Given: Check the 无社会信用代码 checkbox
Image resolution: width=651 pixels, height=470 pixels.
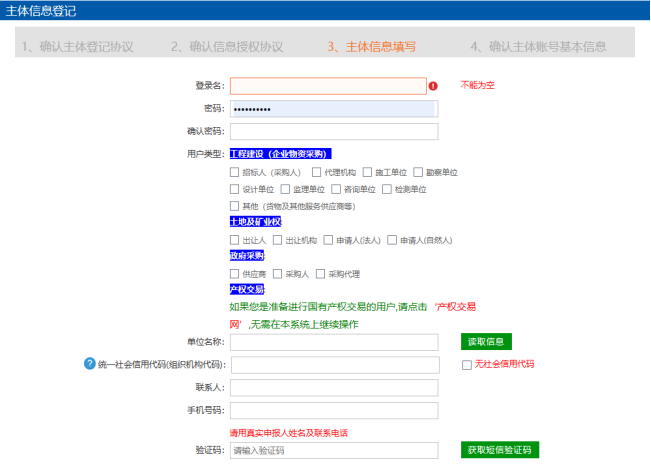Looking at the screenshot, I should pyautogui.click(x=467, y=365).
